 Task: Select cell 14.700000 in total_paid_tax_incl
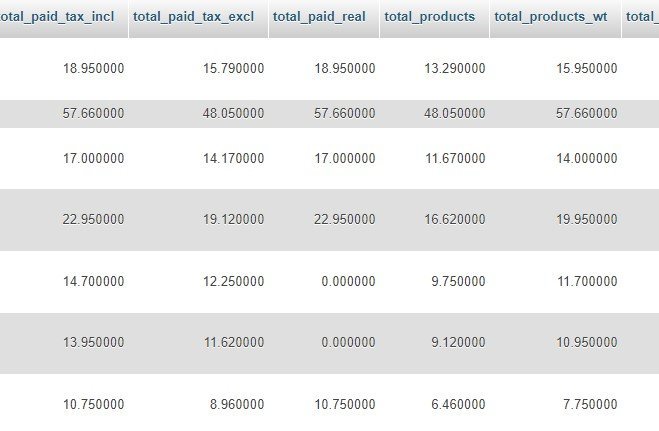93,281
